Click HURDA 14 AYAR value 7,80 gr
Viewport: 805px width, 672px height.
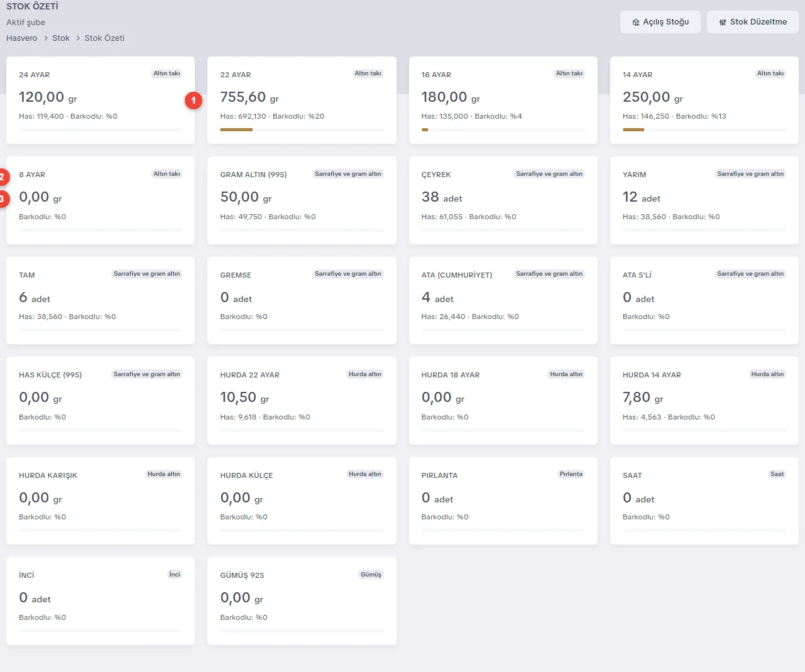pyautogui.click(x=643, y=398)
